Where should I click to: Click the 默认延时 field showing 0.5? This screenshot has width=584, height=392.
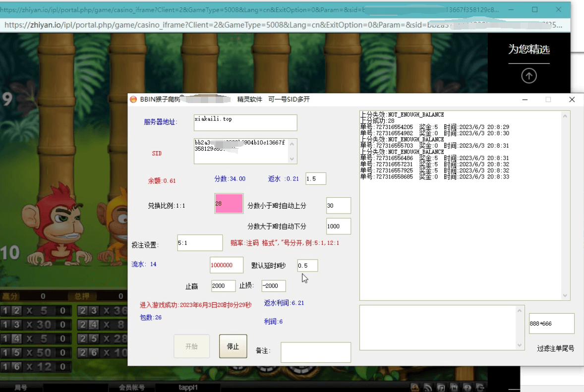(x=307, y=266)
